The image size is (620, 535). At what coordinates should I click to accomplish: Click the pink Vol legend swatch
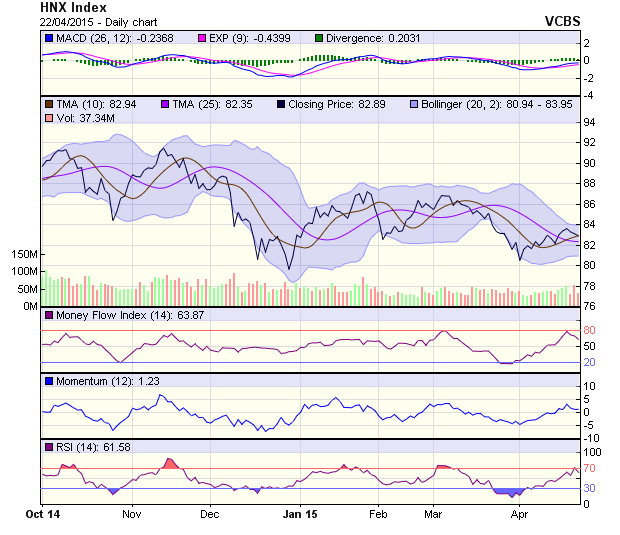tap(48, 119)
